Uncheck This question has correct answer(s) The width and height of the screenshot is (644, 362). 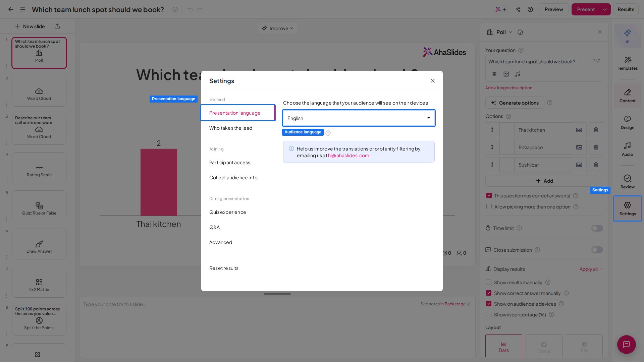[489, 195]
